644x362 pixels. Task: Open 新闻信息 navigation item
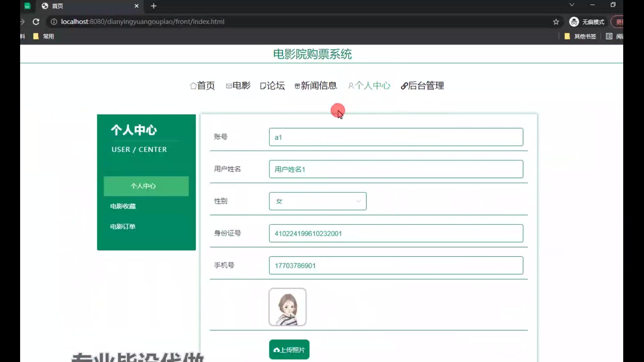click(316, 86)
